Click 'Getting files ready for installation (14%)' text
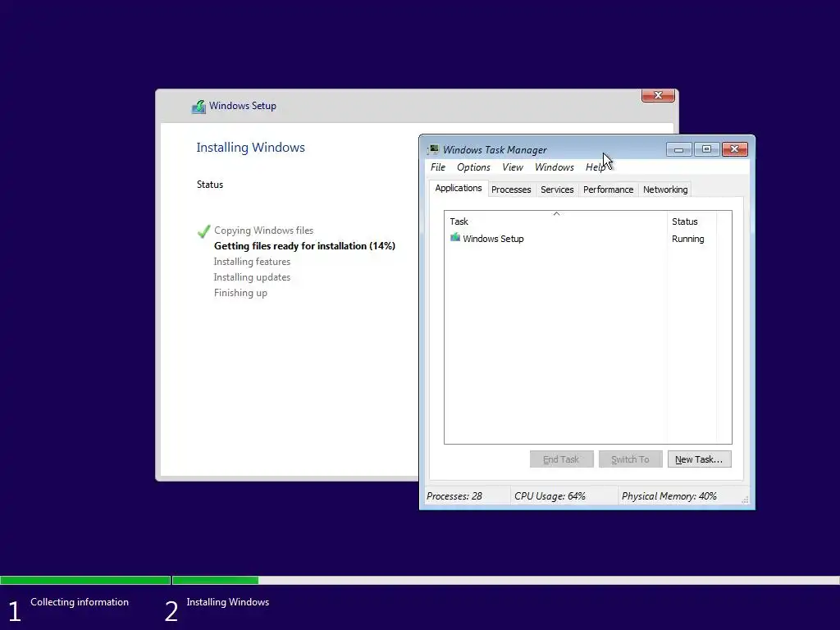Image resolution: width=840 pixels, height=630 pixels. pyautogui.click(x=304, y=246)
